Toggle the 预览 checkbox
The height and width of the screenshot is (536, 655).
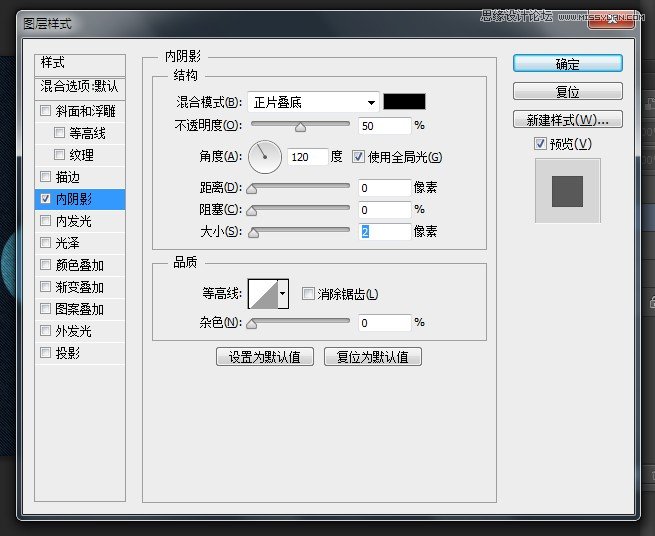click(540, 144)
